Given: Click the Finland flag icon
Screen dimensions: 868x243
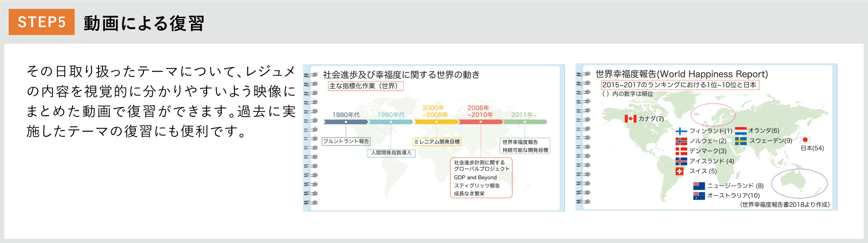Looking at the screenshot, I should click(x=681, y=131).
